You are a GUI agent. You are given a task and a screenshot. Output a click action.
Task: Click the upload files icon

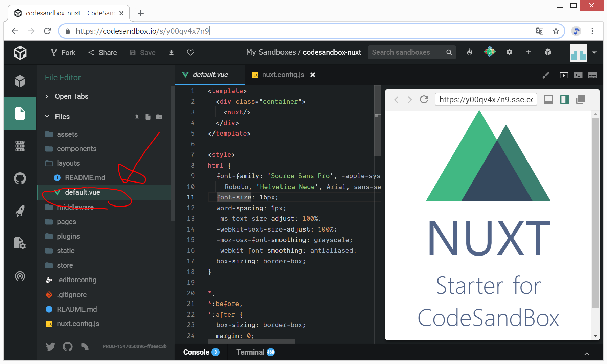[x=137, y=117]
